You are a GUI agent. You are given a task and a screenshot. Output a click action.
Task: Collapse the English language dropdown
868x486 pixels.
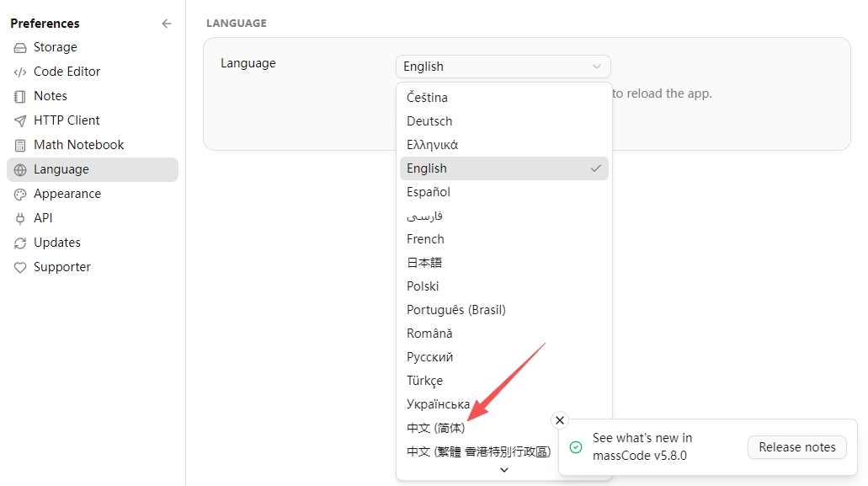coord(503,67)
